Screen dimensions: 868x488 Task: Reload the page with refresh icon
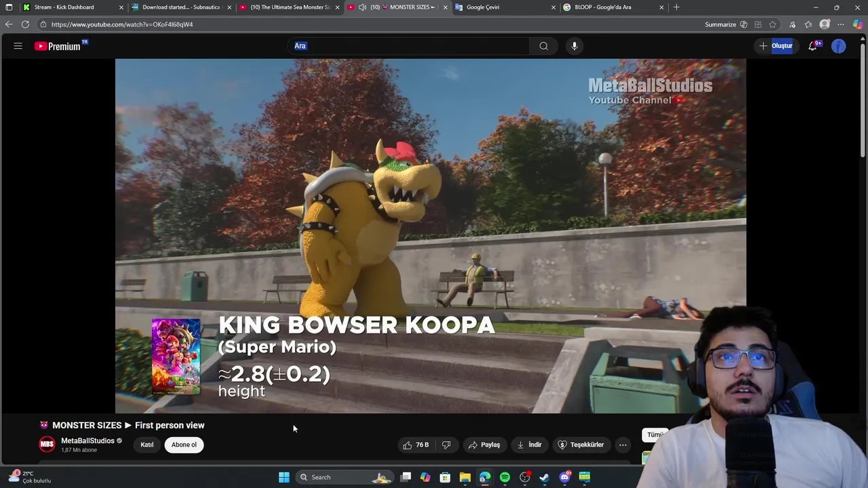tap(25, 24)
